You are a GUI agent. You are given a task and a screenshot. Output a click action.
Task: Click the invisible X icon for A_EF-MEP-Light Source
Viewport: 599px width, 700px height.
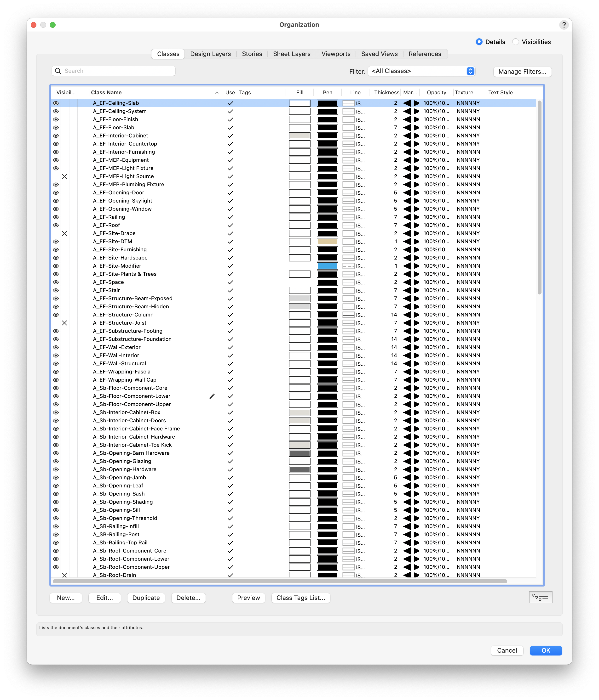[64, 176]
